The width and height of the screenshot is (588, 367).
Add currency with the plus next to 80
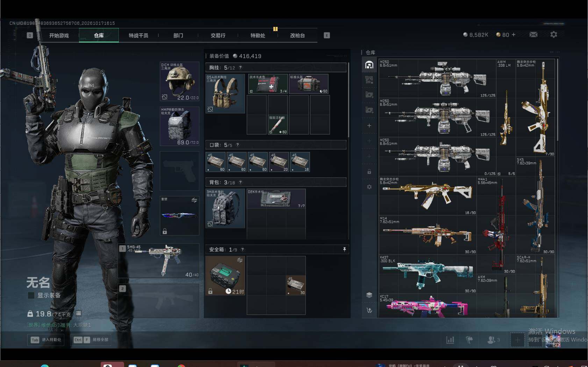pos(514,35)
